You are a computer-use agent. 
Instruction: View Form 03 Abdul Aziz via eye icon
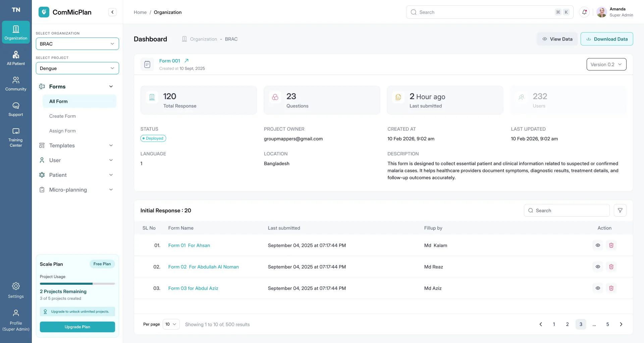(x=598, y=288)
